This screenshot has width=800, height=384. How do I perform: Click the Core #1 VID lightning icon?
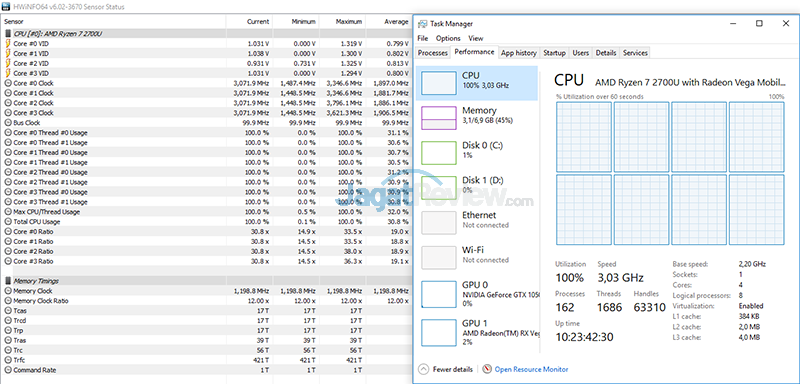point(8,53)
